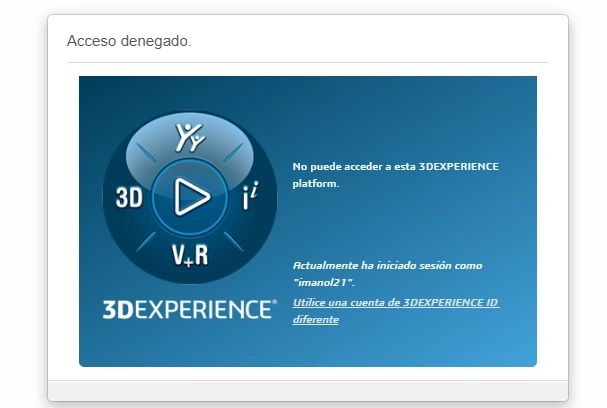Click the 'Actualmente ha iniciado sesión como "imanol21"' text
The width and height of the screenshot is (607, 408).
(x=387, y=274)
